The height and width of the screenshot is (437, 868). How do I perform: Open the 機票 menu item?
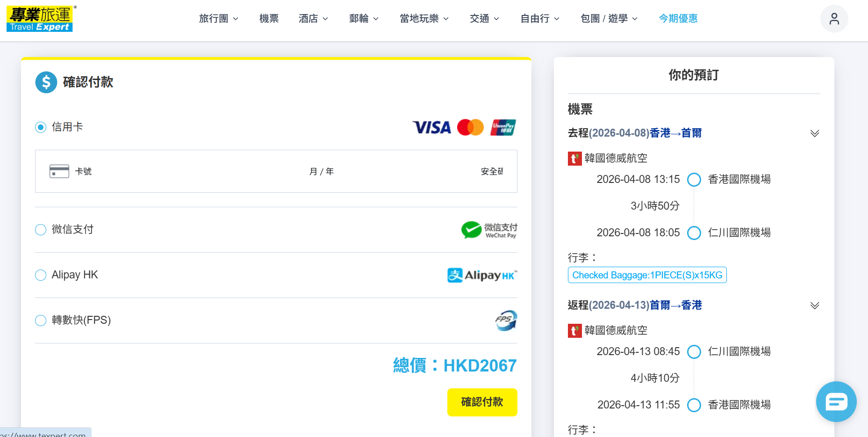click(269, 19)
